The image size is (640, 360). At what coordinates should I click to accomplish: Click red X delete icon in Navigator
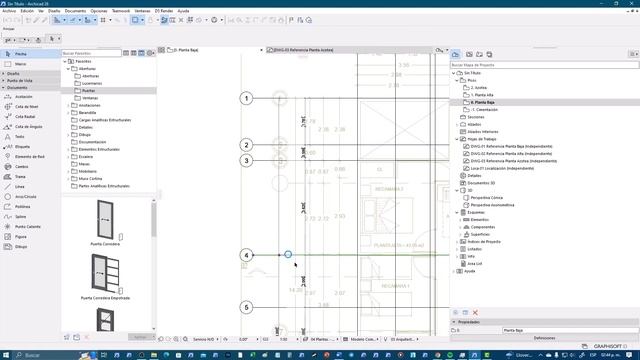tap(475, 313)
